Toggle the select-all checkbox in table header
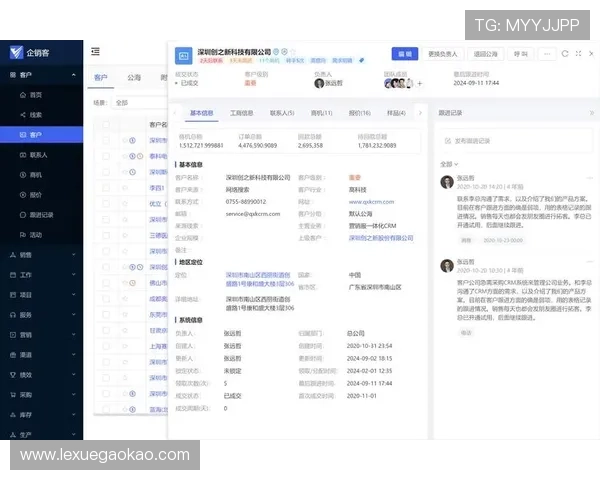 coord(106,124)
